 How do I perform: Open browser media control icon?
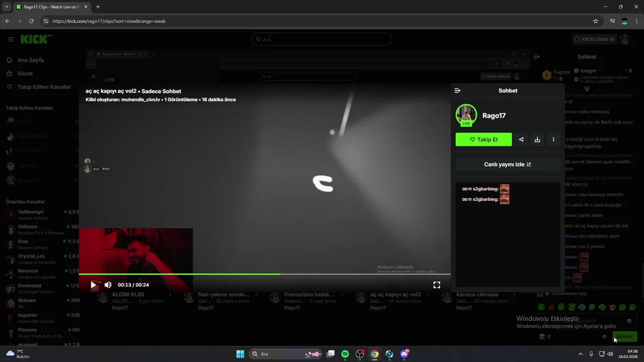(x=612, y=21)
